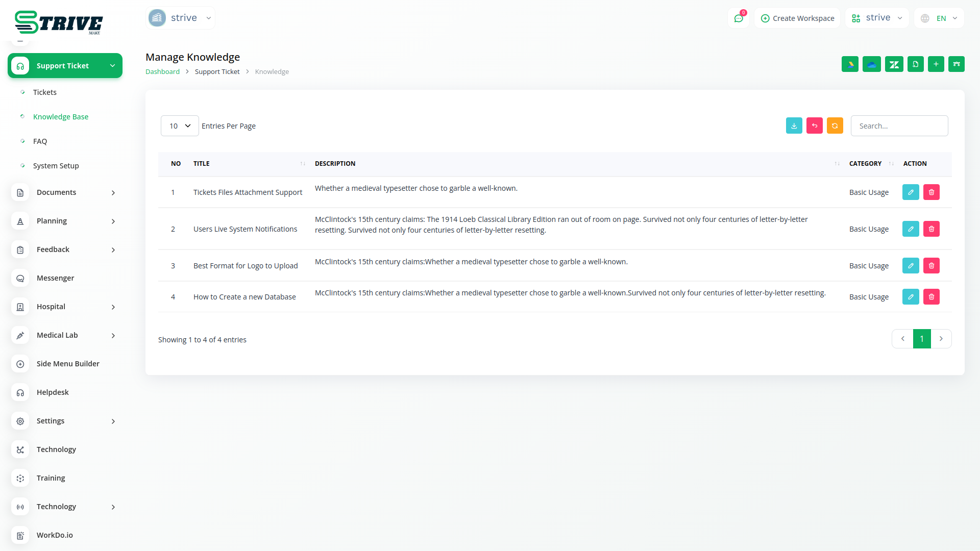Click the Google Drive icon button
This screenshot has height=551, width=980.
(850, 64)
